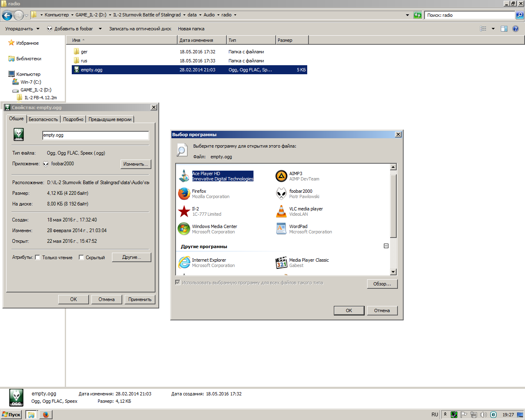Screen dimensions: 525x420
Task: Select Ace Player HD program icon
Action: tap(184, 176)
